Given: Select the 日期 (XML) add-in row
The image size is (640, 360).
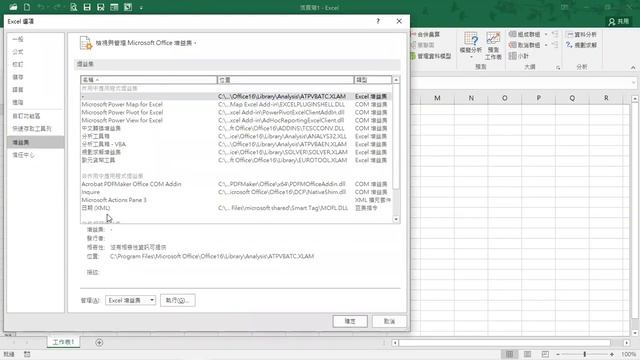Looking at the screenshot, I should [x=236, y=208].
